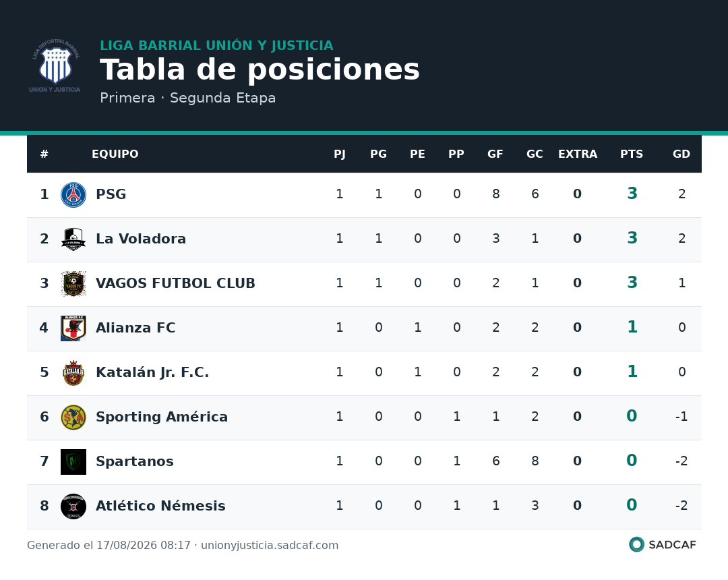The width and height of the screenshot is (728, 580).
Task: Select the PTS column header
Action: (x=632, y=154)
